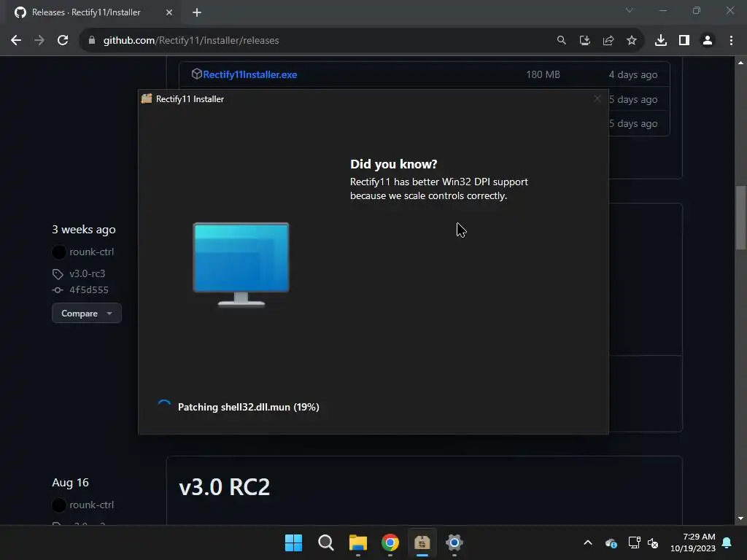Open the Chrome downloads tray
The image size is (747, 560).
660,41
